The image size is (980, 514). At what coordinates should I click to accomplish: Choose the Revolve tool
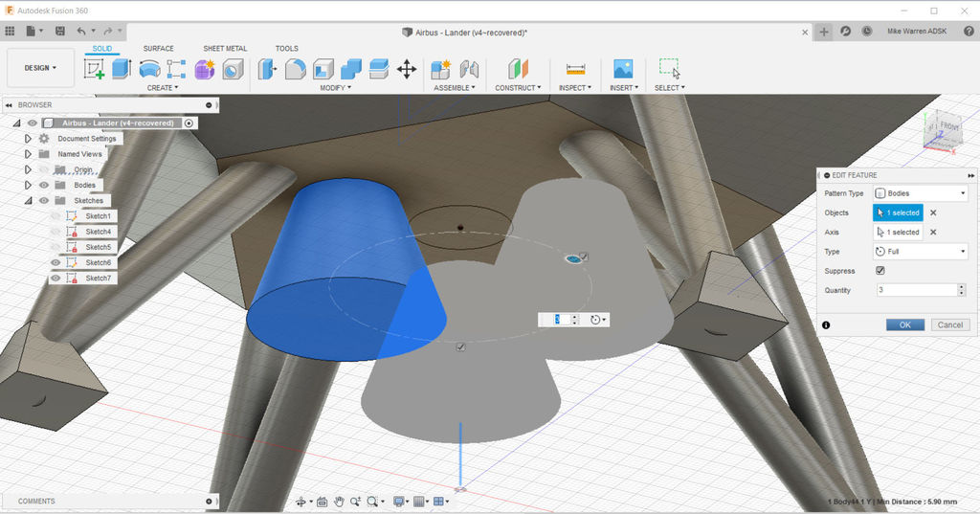[149, 69]
